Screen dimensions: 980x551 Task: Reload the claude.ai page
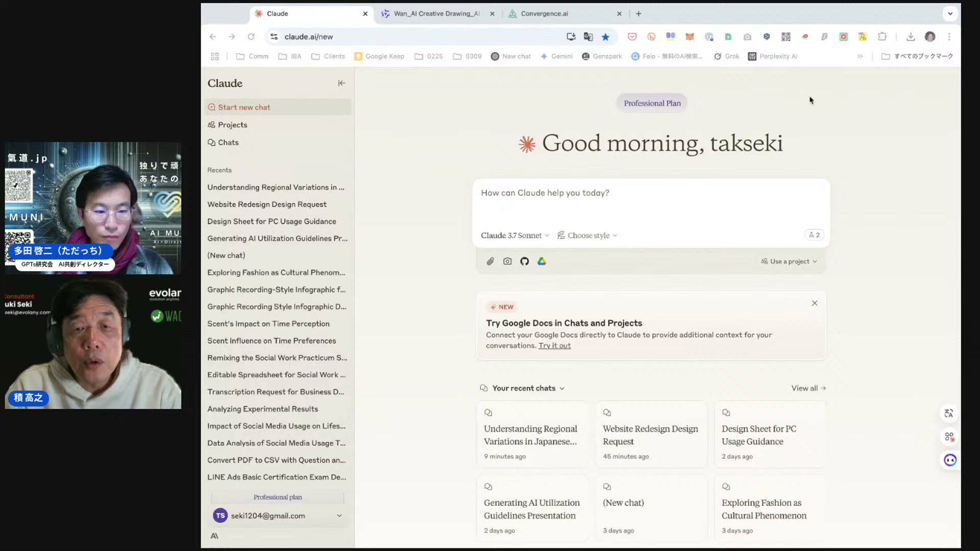(x=251, y=37)
